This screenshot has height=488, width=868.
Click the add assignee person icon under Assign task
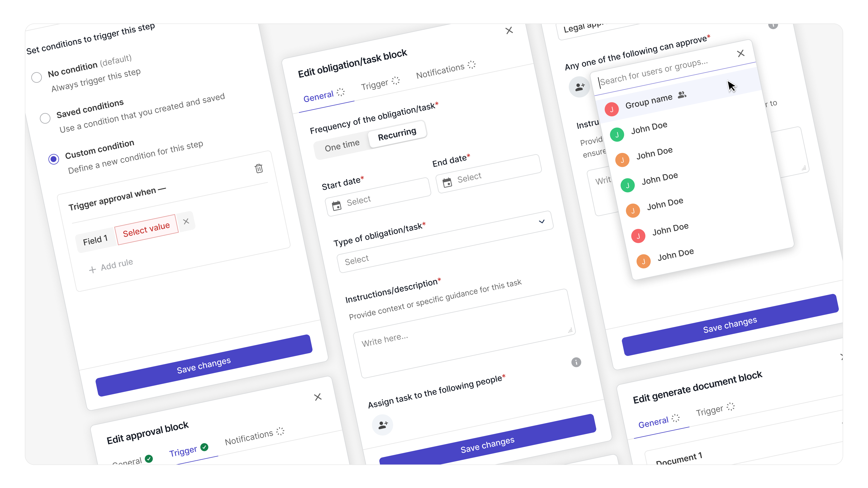click(x=382, y=425)
